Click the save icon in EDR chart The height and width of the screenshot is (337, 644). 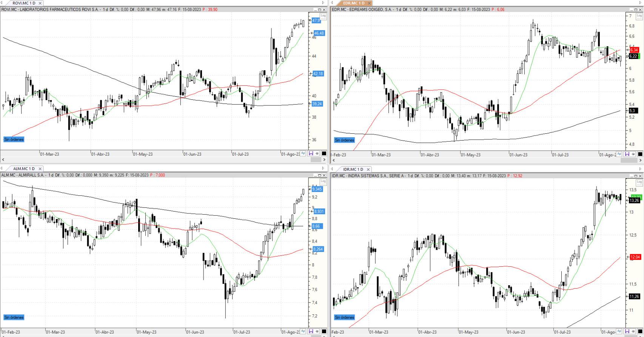[627, 154]
